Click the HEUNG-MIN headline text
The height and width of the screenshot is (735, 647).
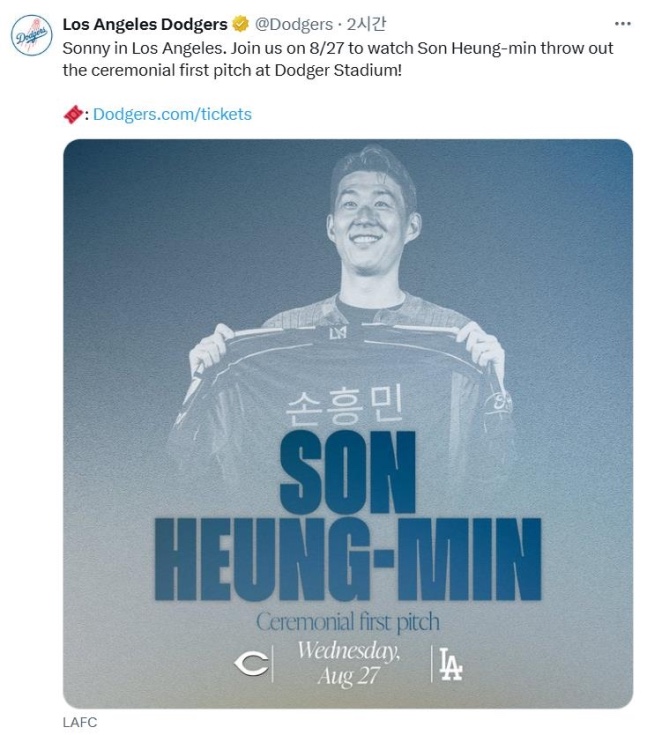pyautogui.click(x=348, y=559)
